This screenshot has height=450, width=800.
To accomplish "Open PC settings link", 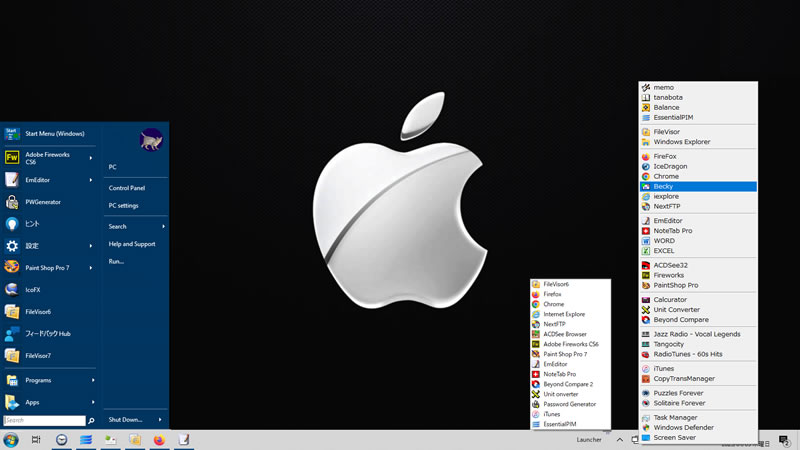I will pyautogui.click(x=123, y=206).
